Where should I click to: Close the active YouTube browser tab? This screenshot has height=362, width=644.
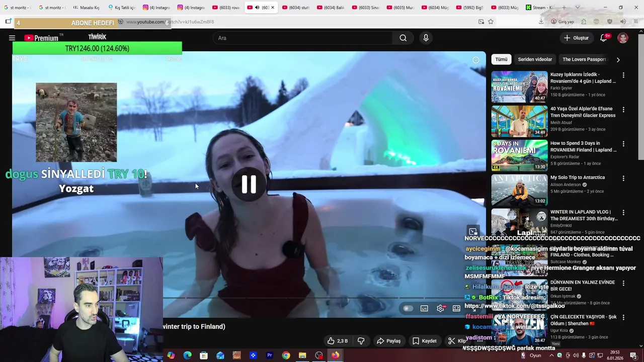273,8
